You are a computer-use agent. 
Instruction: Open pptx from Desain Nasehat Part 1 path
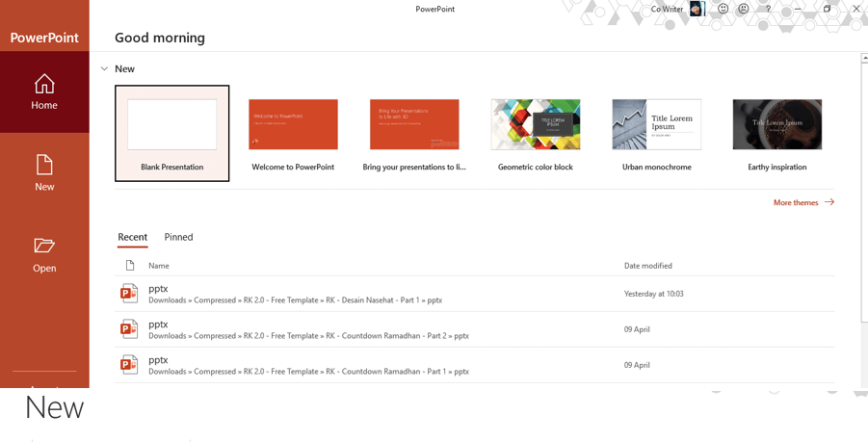[475, 294]
